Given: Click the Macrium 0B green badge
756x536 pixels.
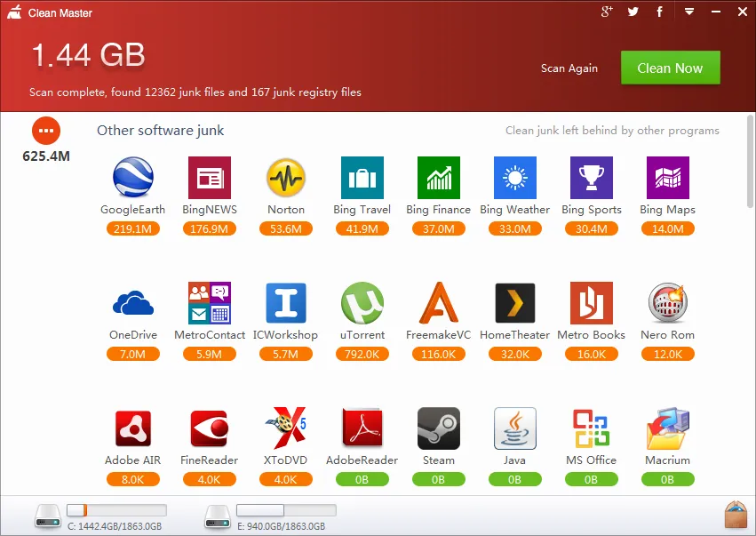Looking at the screenshot, I should pyautogui.click(x=668, y=479).
